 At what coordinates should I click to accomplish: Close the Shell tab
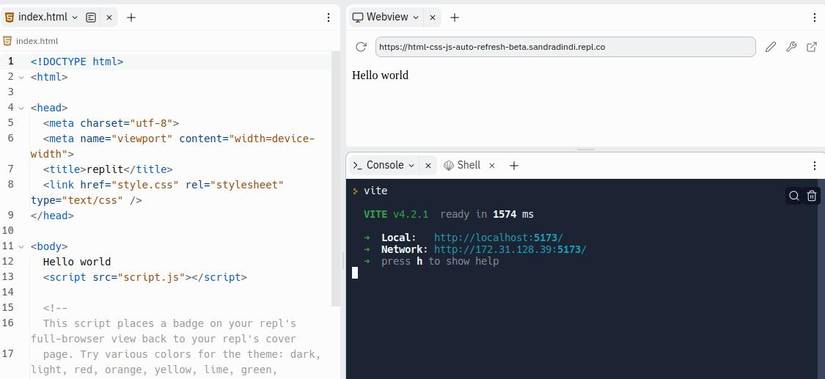(x=492, y=165)
